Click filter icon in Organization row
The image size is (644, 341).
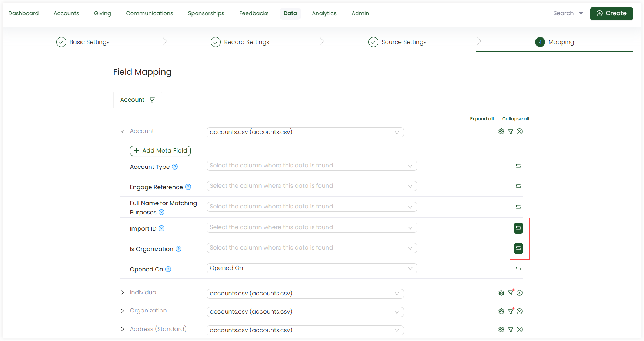[511, 311]
